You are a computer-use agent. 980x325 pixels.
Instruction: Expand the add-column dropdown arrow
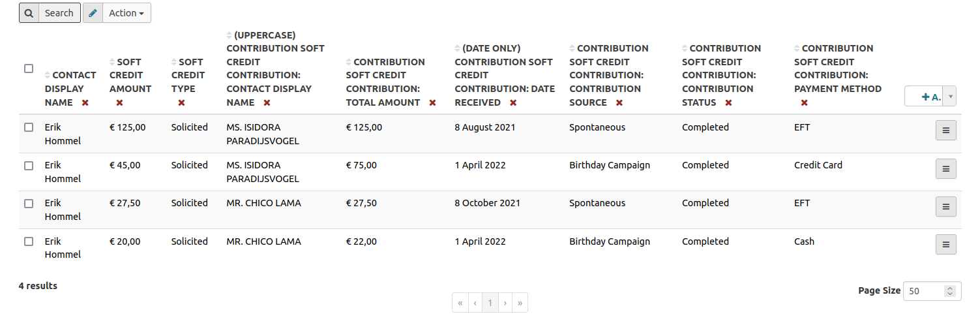(x=950, y=97)
